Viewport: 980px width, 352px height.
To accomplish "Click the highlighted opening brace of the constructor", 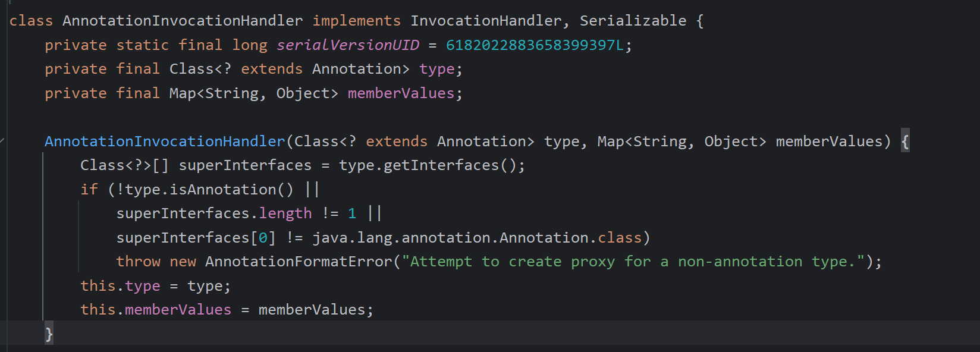I will click(905, 142).
